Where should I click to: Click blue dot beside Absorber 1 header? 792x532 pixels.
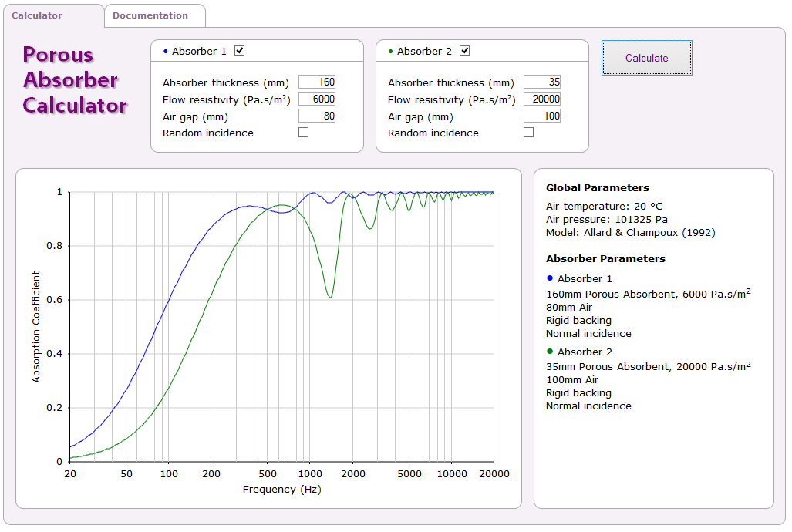166,52
